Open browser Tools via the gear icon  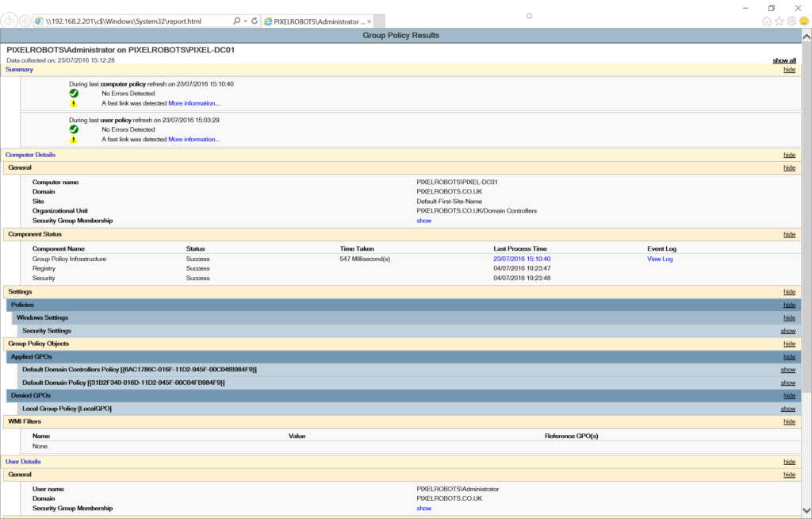[791, 21]
